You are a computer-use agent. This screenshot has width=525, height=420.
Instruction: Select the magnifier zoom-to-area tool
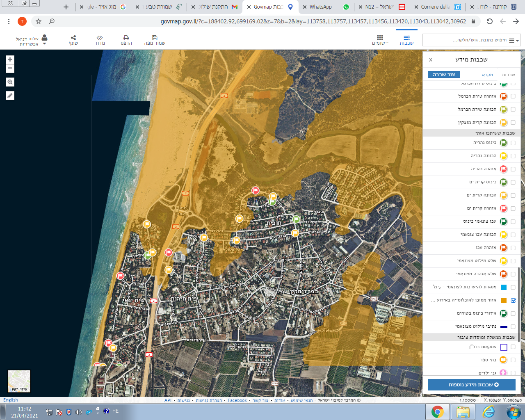coord(10,82)
